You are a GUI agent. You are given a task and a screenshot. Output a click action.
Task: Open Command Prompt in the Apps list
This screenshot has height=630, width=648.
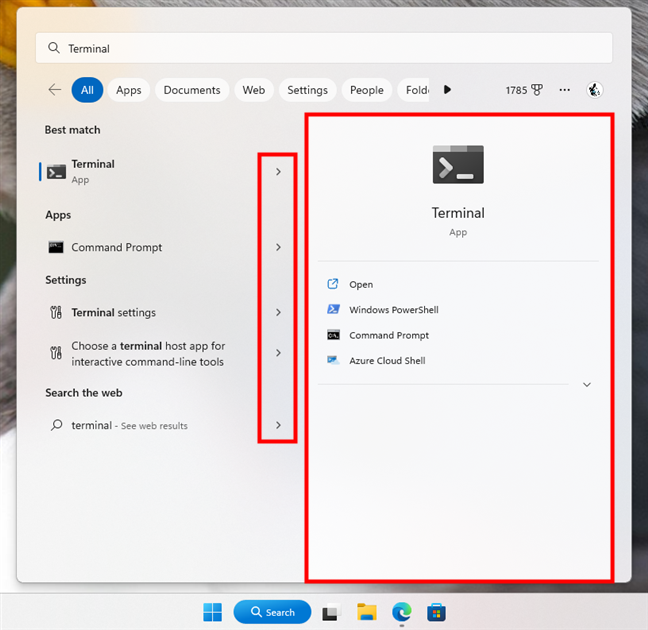tap(149, 247)
